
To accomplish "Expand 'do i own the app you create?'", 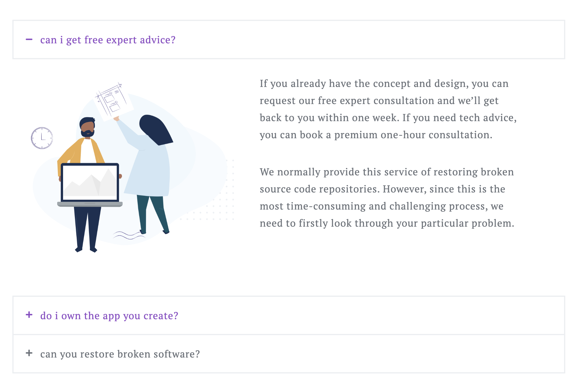I will [x=289, y=315].
